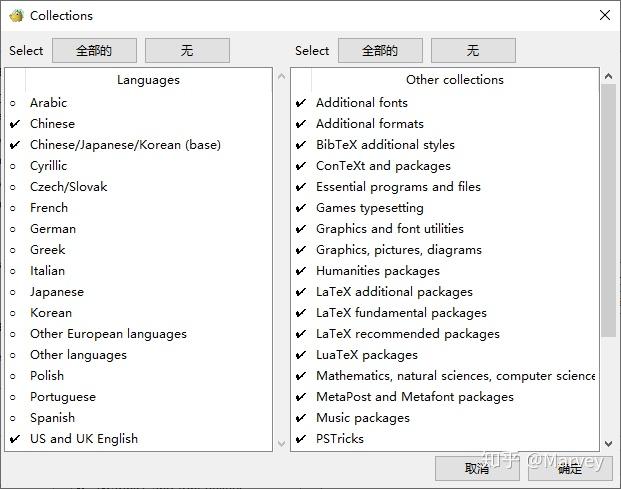Click the Languages column header
Image resolution: width=621 pixels, height=489 pixels.
point(148,80)
